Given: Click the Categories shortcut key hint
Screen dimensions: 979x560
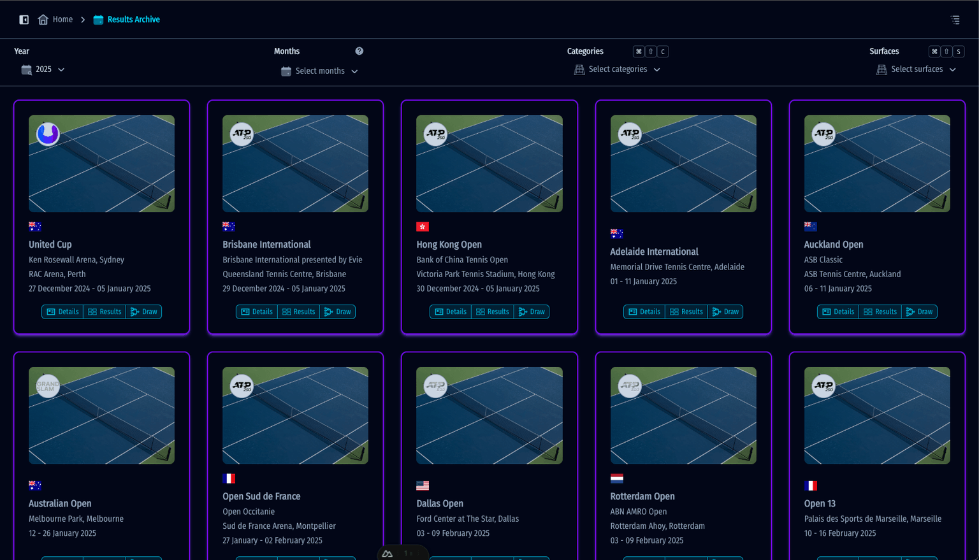Looking at the screenshot, I should (651, 52).
